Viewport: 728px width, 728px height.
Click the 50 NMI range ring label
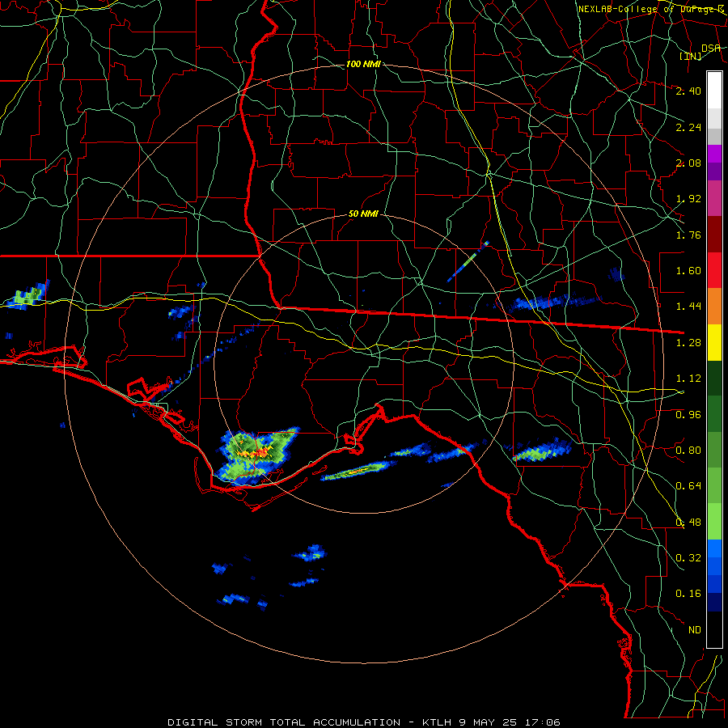point(363,214)
